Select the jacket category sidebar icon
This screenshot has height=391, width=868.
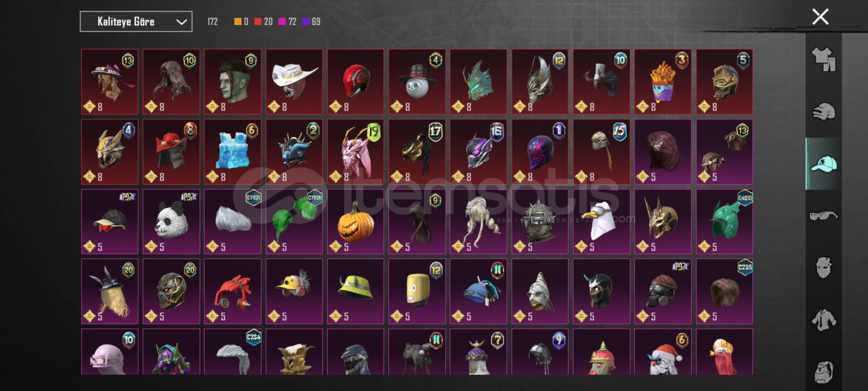(824, 320)
